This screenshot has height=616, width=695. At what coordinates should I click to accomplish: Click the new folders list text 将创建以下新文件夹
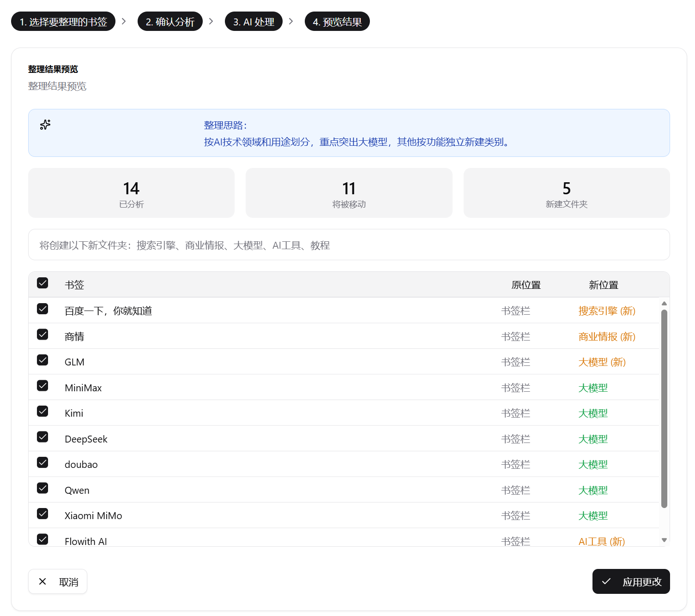[185, 245]
